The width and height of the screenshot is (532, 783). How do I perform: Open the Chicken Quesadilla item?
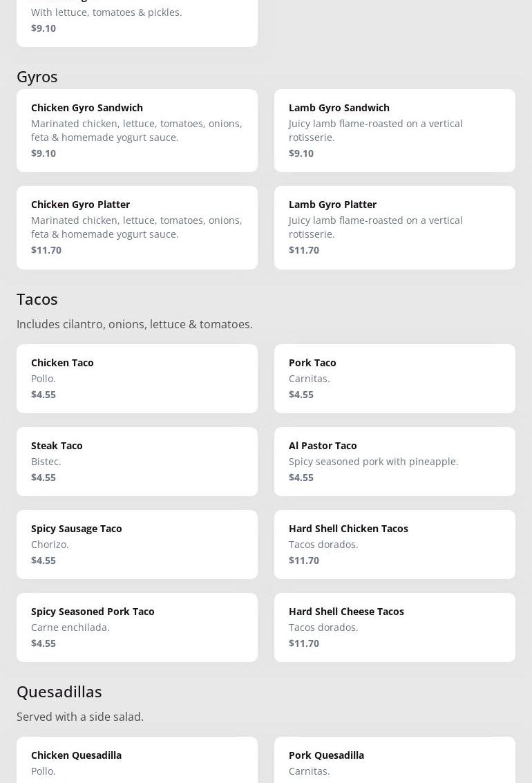click(137, 760)
